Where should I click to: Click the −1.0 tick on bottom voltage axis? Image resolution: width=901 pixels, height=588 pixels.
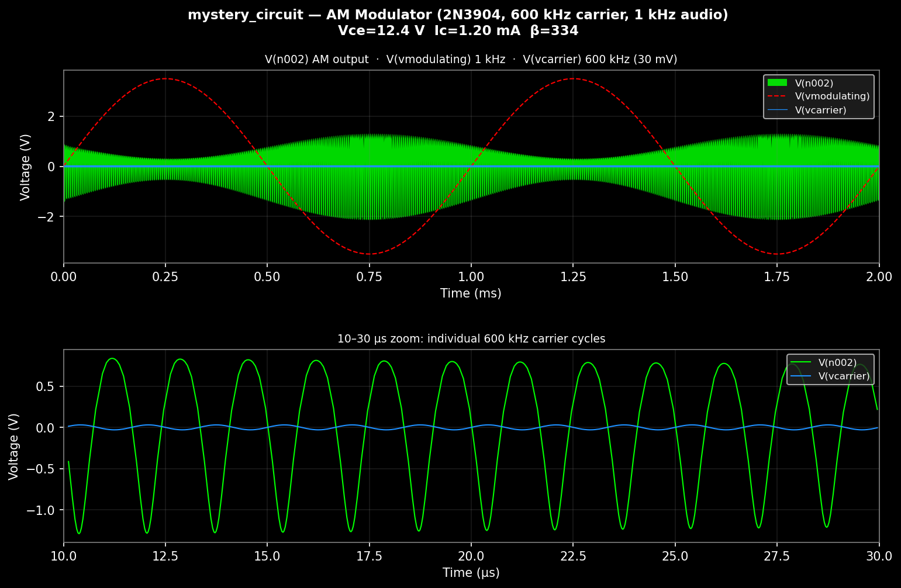(x=41, y=510)
